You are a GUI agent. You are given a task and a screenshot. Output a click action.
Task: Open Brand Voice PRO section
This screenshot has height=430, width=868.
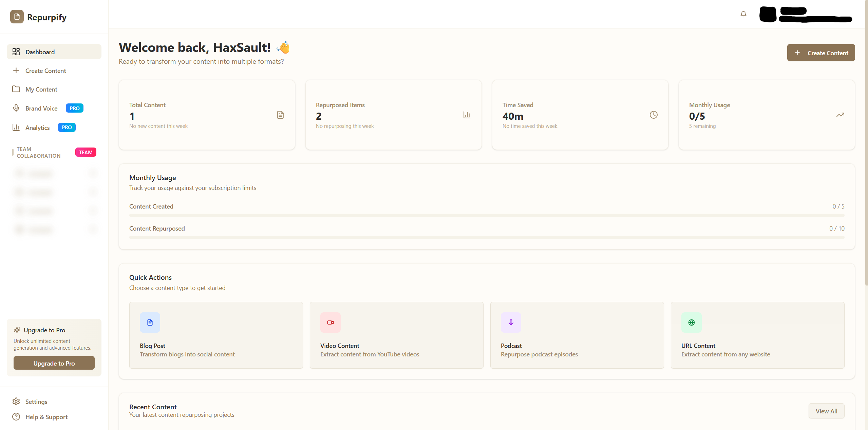41,108
